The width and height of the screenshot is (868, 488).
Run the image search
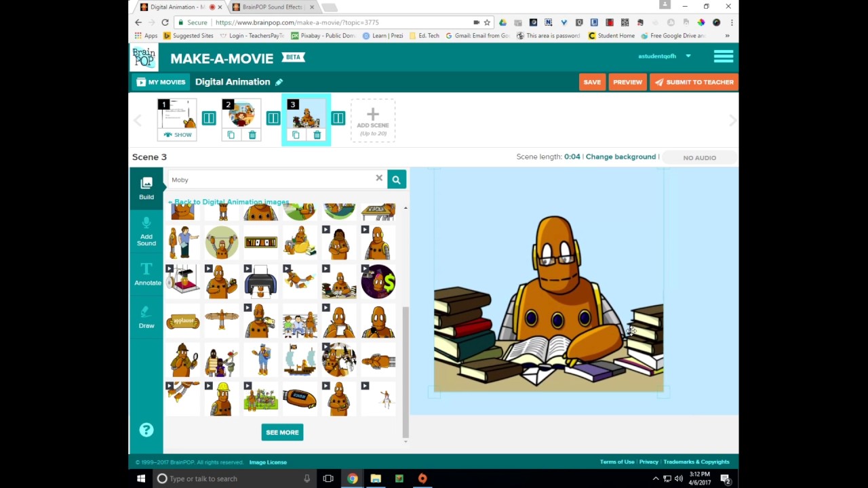tap(397, 180)
